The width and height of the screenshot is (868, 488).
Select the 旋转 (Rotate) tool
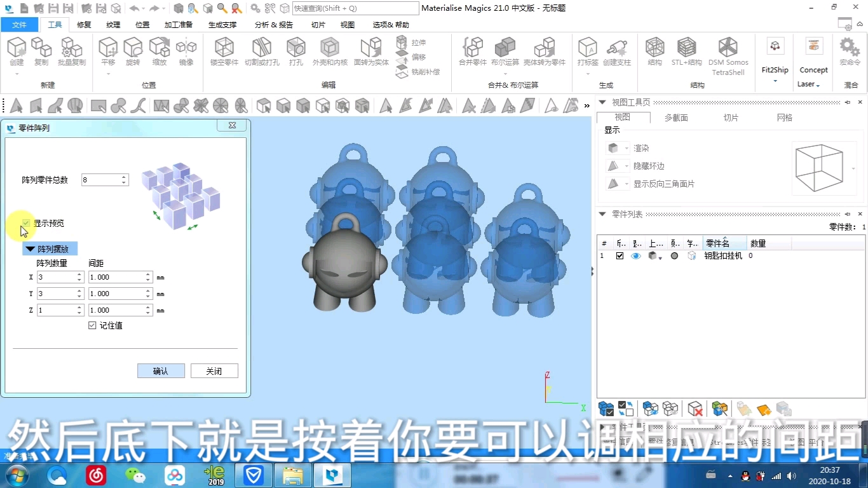pos(133,51)
